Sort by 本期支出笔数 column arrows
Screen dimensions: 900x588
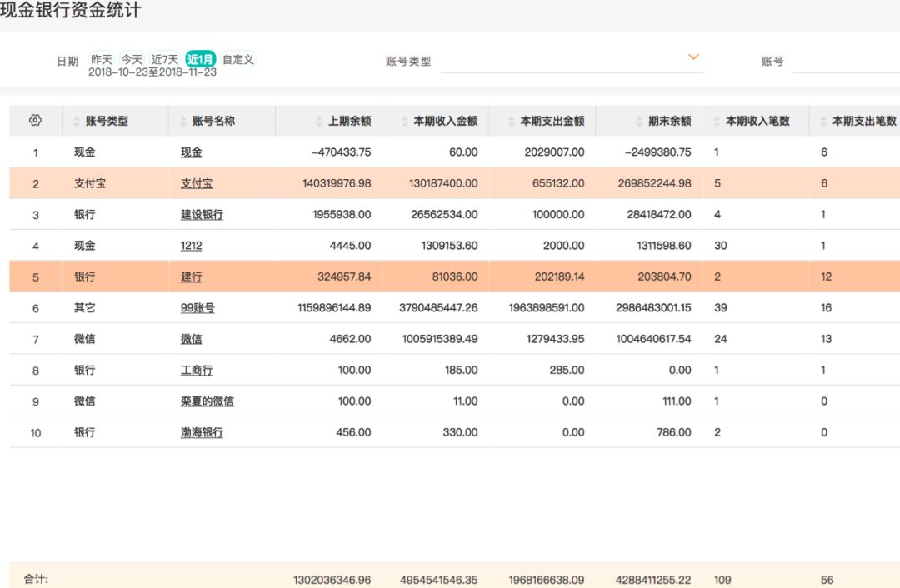823,121
